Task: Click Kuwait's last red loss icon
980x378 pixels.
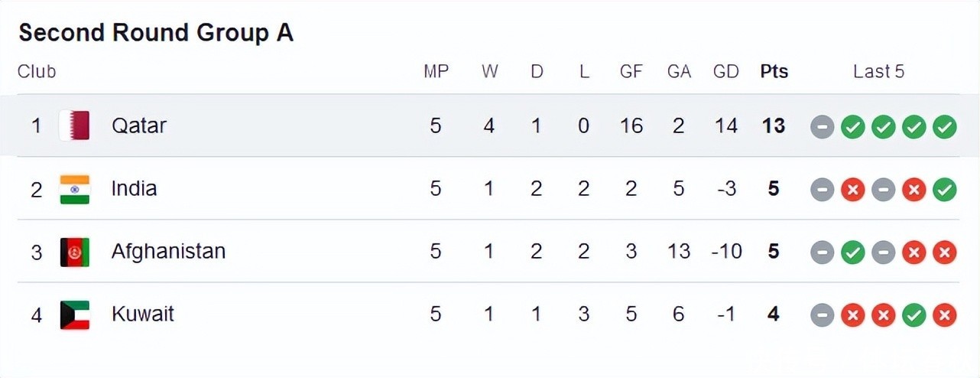Action: pyautogui.click(x=945, y=314)
